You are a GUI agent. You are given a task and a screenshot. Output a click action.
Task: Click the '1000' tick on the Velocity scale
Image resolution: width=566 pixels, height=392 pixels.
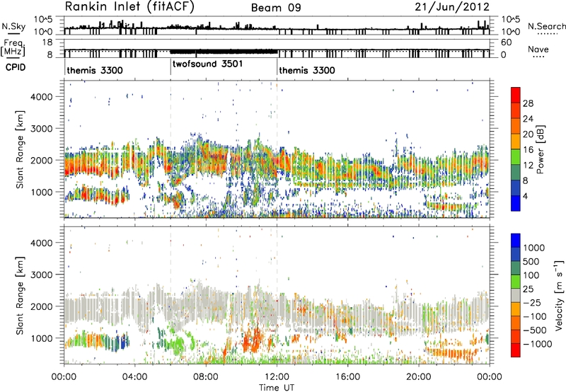click(533, 248)
